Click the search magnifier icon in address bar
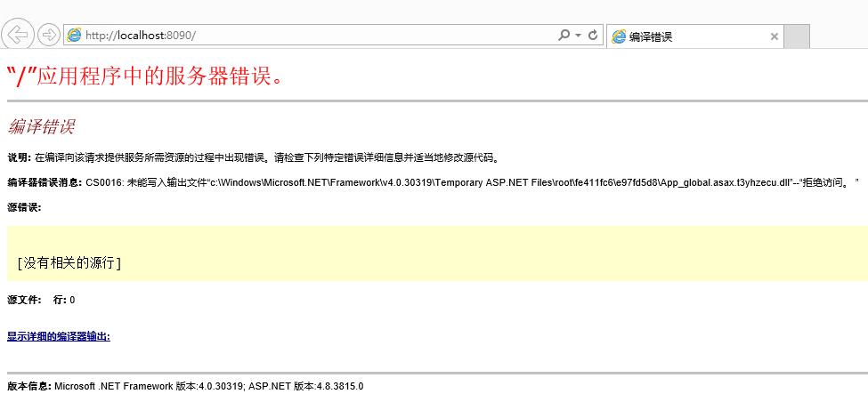The image size is (868, 402). (564, 36)
